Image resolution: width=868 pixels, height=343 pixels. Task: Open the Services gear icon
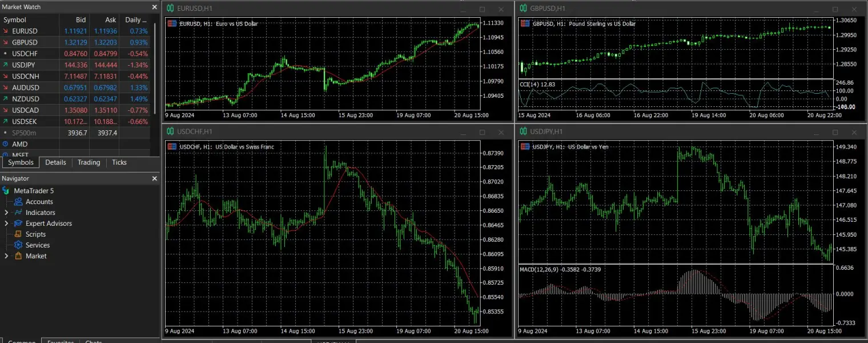click(18, 245)
